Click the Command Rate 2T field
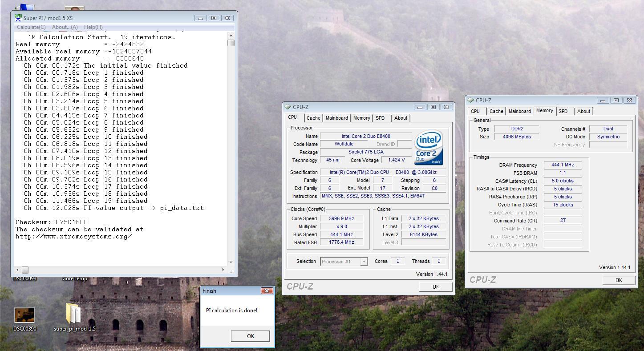 pos(563,220)
